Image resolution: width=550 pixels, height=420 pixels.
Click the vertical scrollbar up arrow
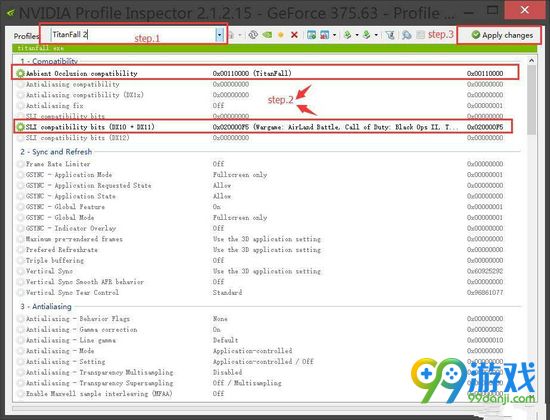[531, 61]
